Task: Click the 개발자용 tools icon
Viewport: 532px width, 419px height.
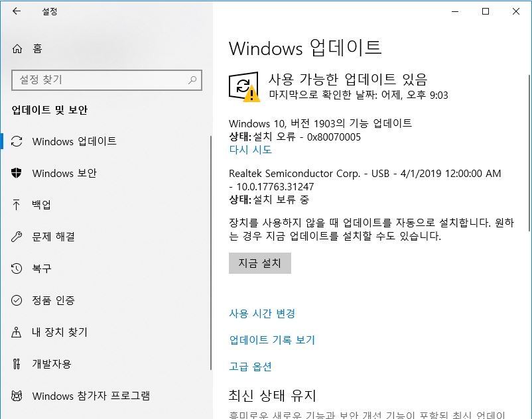Action: [x=17, y=364]
